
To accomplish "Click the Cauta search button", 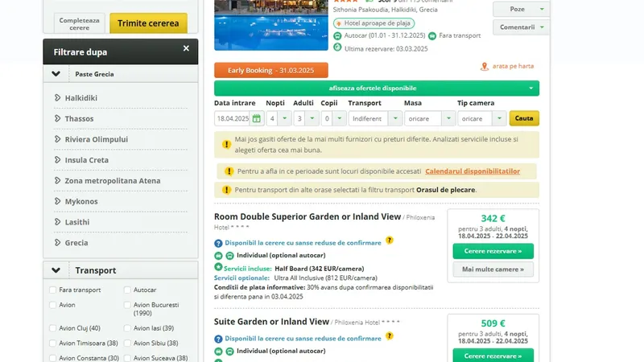I will pyautogui.click(x=524, y=118).
